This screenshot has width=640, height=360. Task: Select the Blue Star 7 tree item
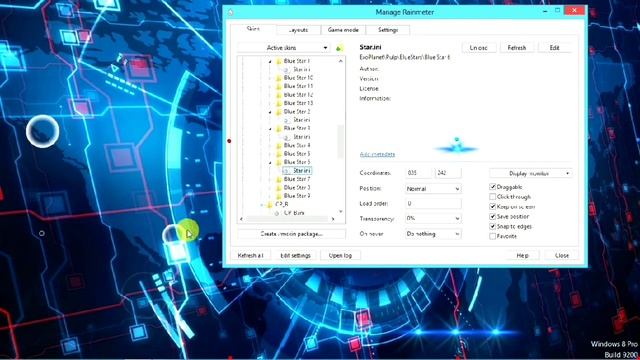tap(297, 179)
